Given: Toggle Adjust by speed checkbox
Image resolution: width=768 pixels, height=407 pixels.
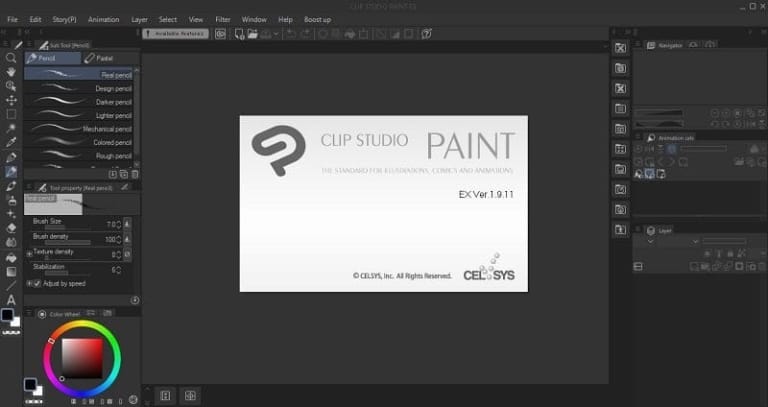Looking at the screenshot, I should pyautogui.click(x=38, y=284).
